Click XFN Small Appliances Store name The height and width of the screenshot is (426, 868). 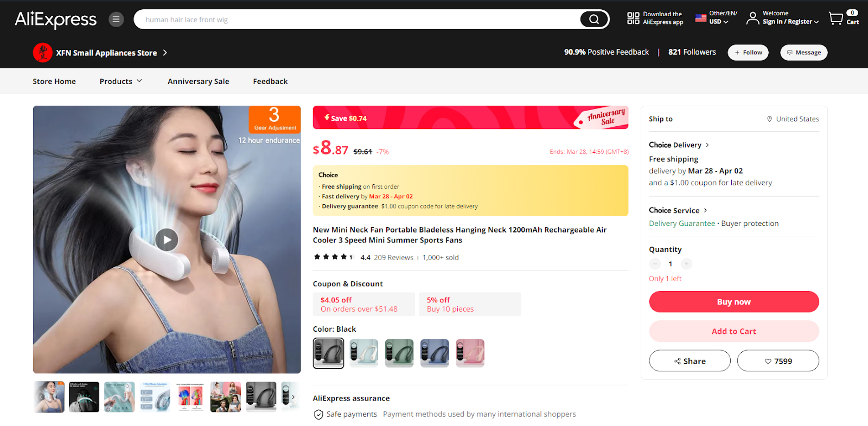[106, 53]
